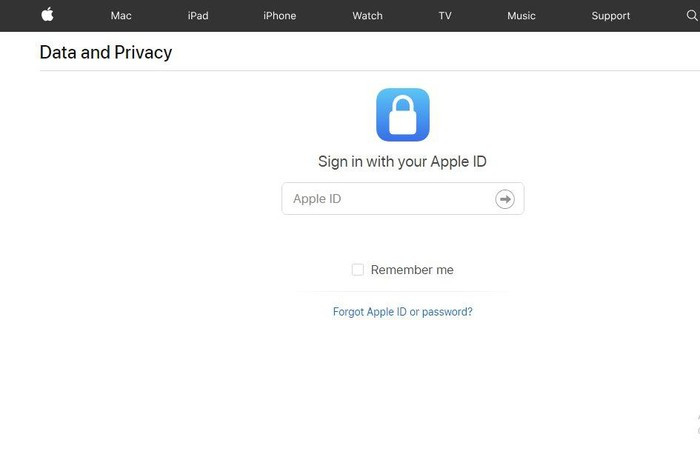Navigate to the Watch page
This screenshot has width=700, height=460.
tap(367, 16)
